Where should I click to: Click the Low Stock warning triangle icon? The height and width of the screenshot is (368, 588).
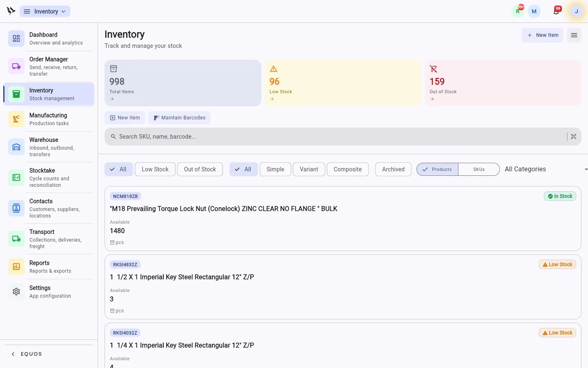pyautogui.click(x=274, y=69)
